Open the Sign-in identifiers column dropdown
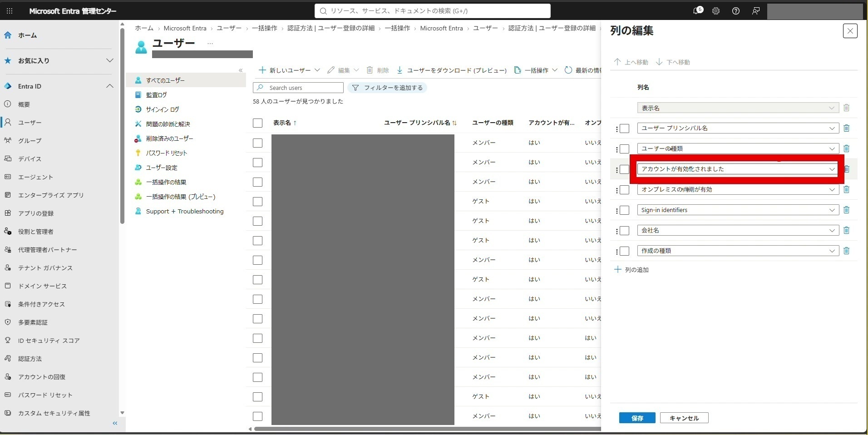The image size is (868, 435). coord(738,210)
